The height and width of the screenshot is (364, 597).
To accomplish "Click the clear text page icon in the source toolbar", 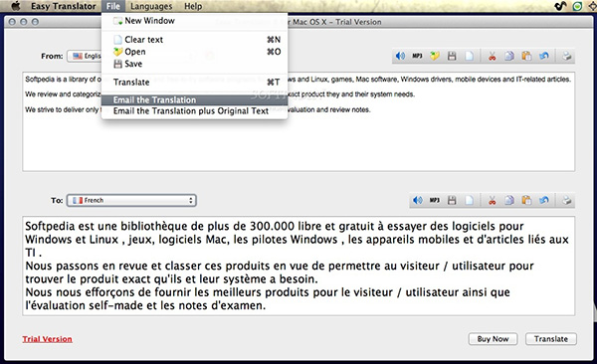I will click(x=469, y=56).
